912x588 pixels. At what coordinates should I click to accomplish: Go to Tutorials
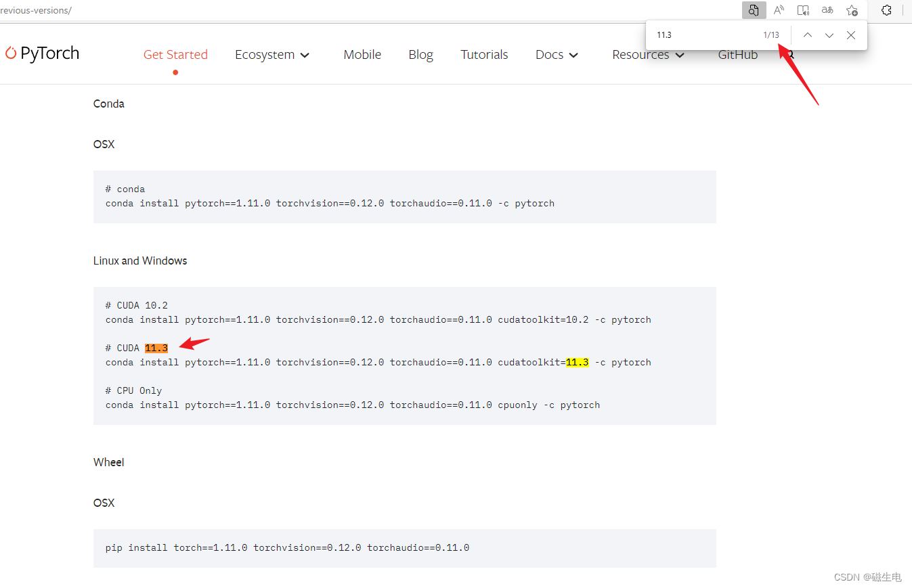(484, 55)
